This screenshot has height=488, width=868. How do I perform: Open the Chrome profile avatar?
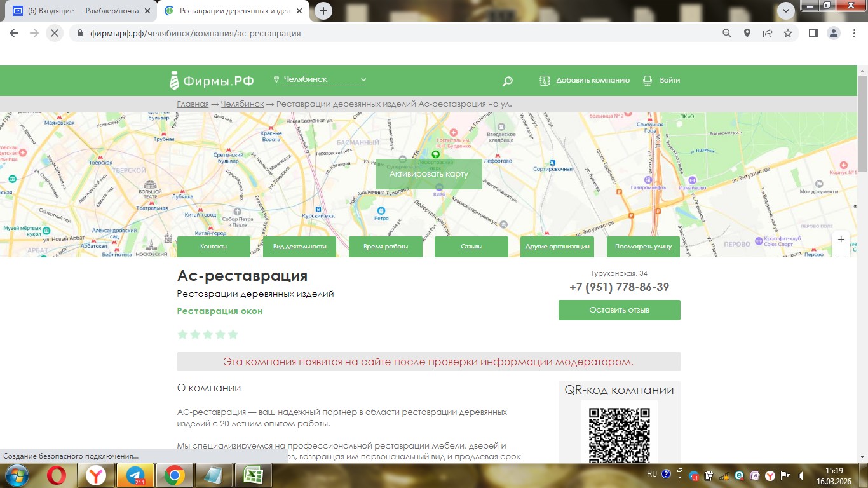pos(833,33)
